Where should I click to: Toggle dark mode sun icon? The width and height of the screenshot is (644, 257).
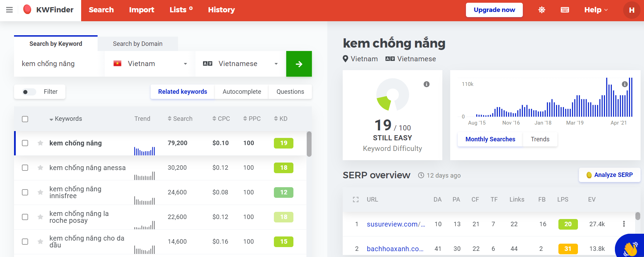(x=542, y=10)
